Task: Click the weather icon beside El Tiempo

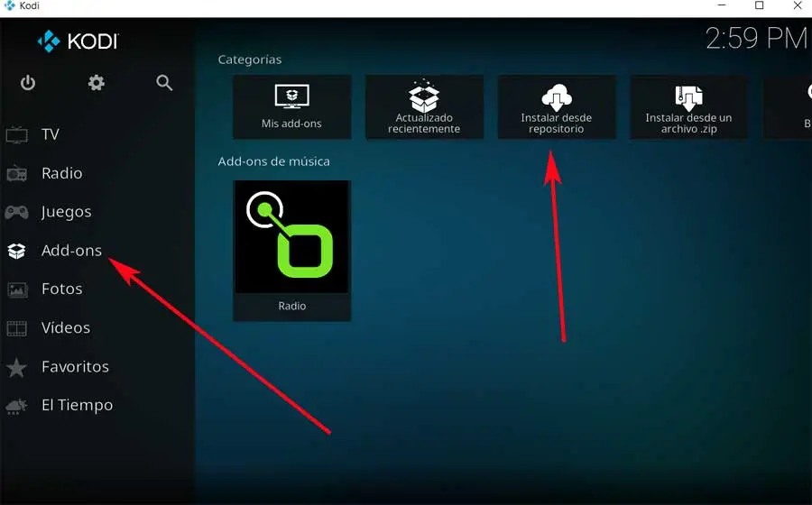Action: click(x=16, y=406)
